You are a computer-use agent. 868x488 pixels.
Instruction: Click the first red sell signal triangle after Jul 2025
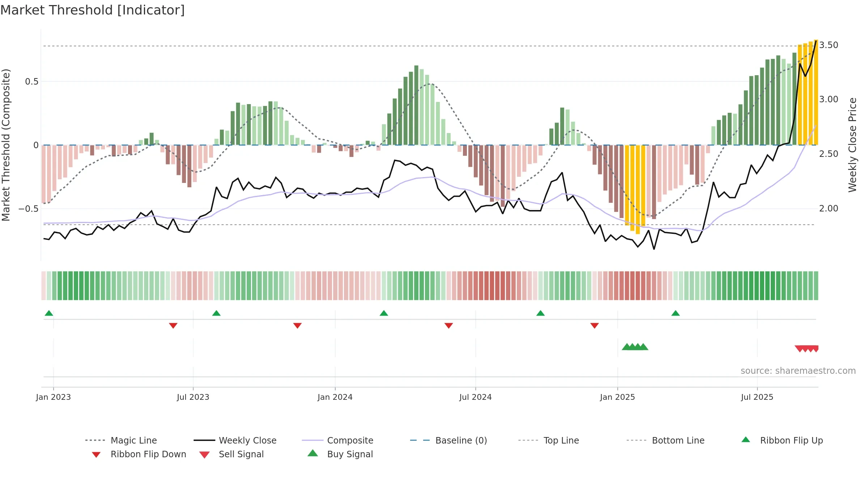coord(799,349)
